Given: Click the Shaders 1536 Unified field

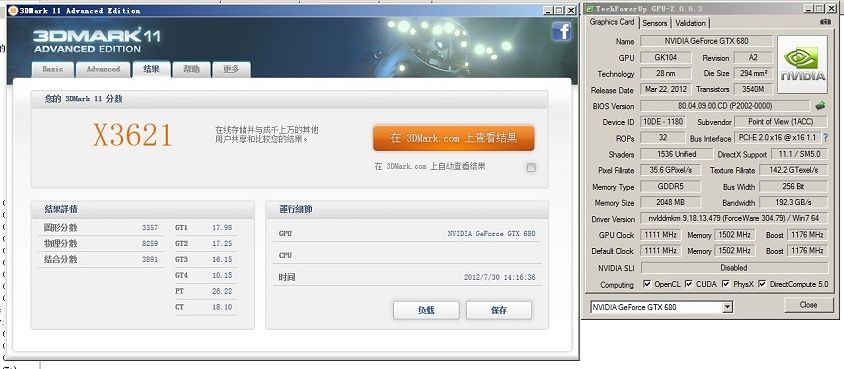Looking at the screenshot, I should pos(676,154).
